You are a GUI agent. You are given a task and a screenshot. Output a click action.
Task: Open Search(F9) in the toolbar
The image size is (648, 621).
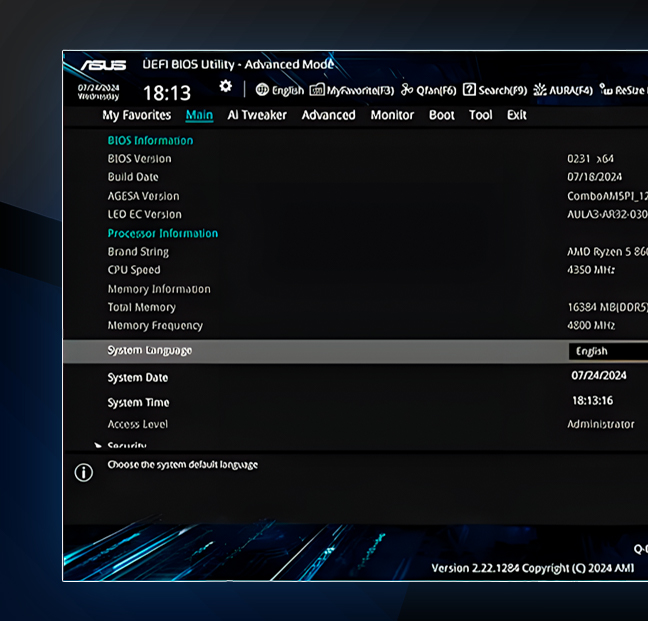point(469,90)
